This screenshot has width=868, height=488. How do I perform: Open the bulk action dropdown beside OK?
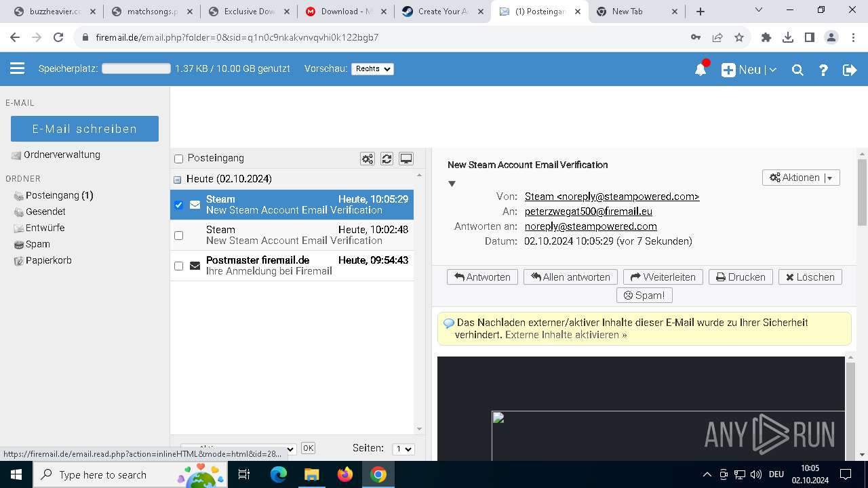click(x=239, y=449)
